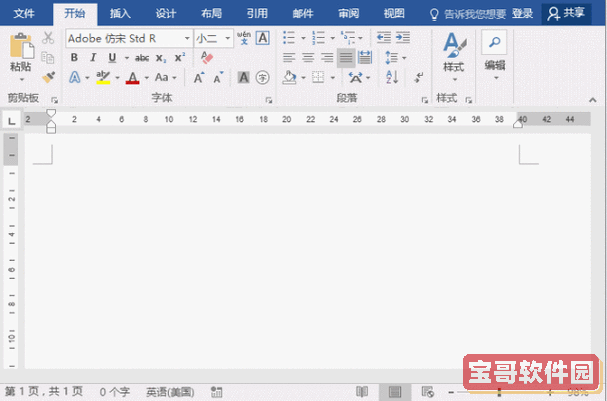Open the font name dropdown

(x=187, y=38)
